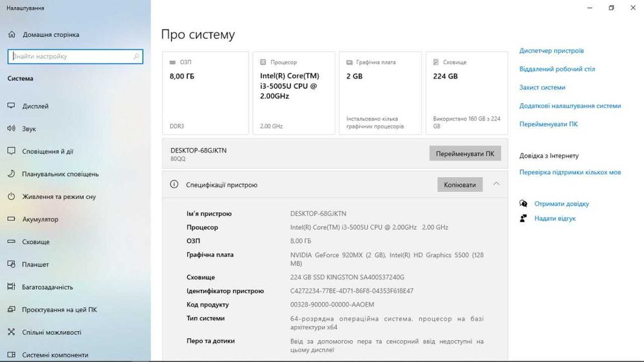Image resolution: width=644 pixels, height=362 pixels.
Task: Focus the Знайти настройку search field
Action: pos(75,56)
